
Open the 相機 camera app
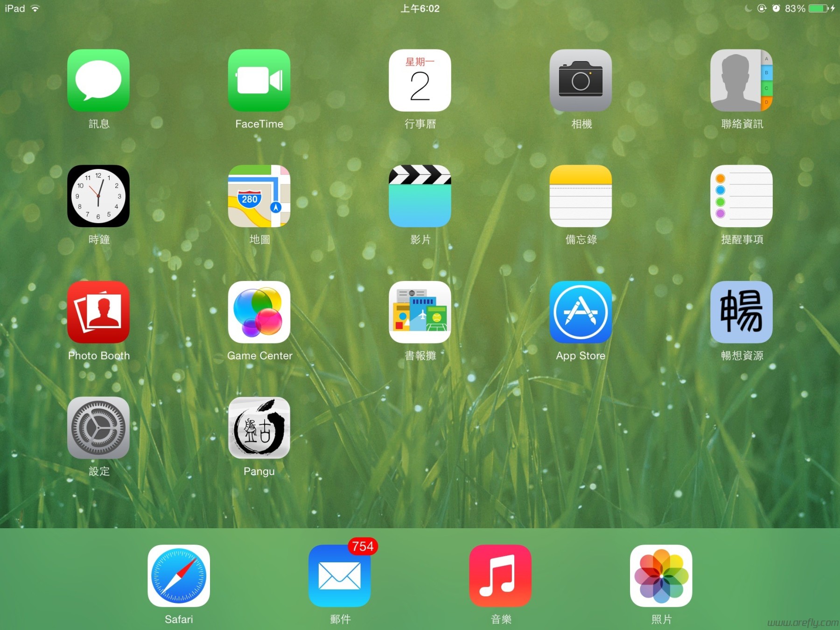581,81
